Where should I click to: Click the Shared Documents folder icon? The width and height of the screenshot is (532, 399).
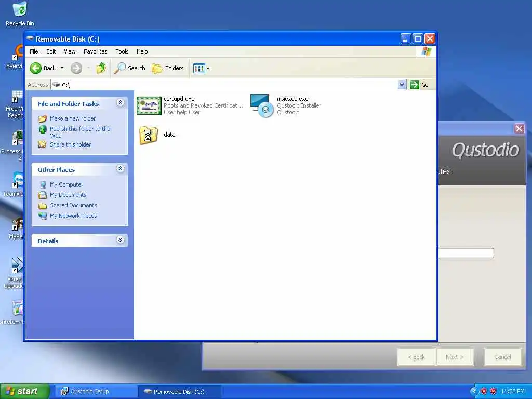[x=43, y=206]
